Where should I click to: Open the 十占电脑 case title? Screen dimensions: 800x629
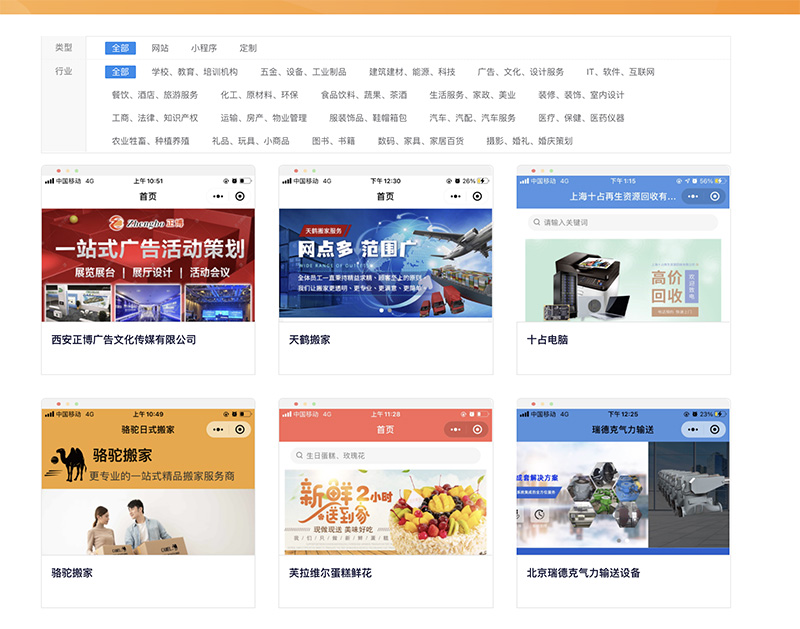(547, 340)
